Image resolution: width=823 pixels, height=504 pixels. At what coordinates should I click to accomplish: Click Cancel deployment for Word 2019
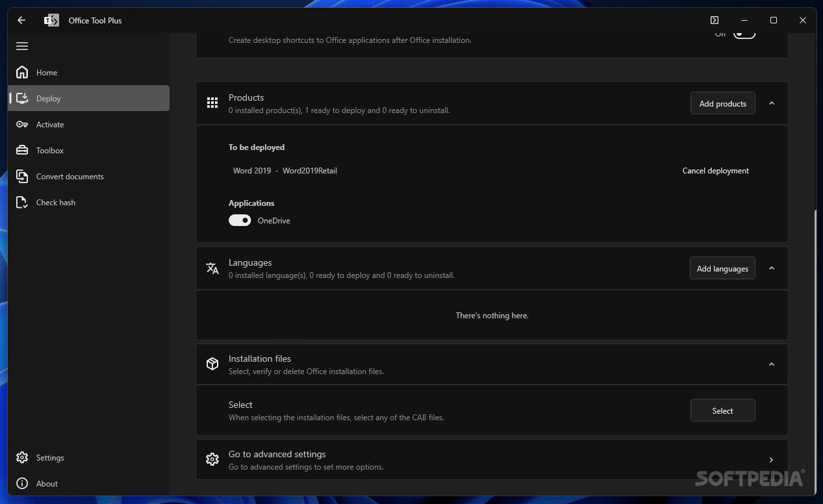(715, 171)
